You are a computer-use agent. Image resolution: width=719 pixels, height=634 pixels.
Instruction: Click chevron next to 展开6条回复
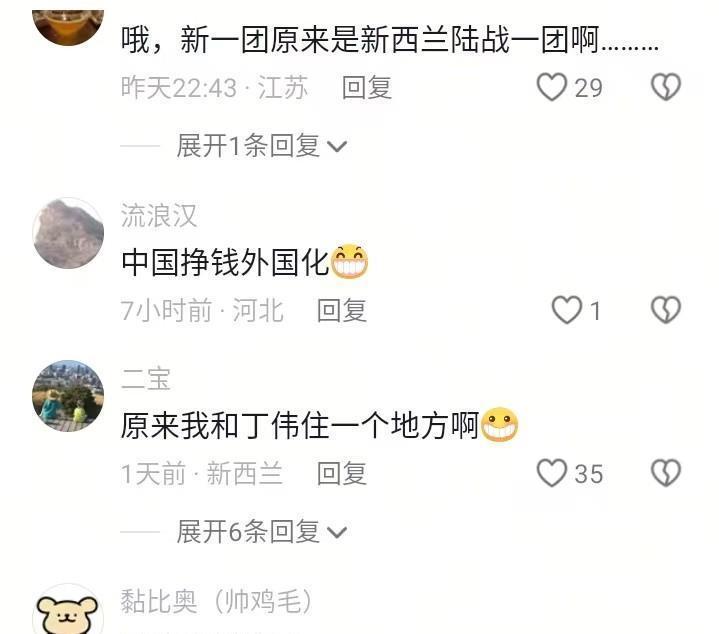coord(337,532)
